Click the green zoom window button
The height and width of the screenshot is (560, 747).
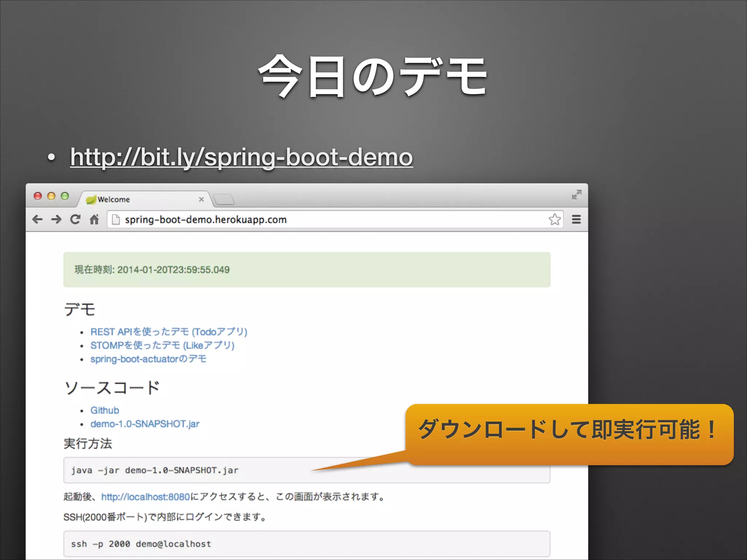tap(65, 196)
